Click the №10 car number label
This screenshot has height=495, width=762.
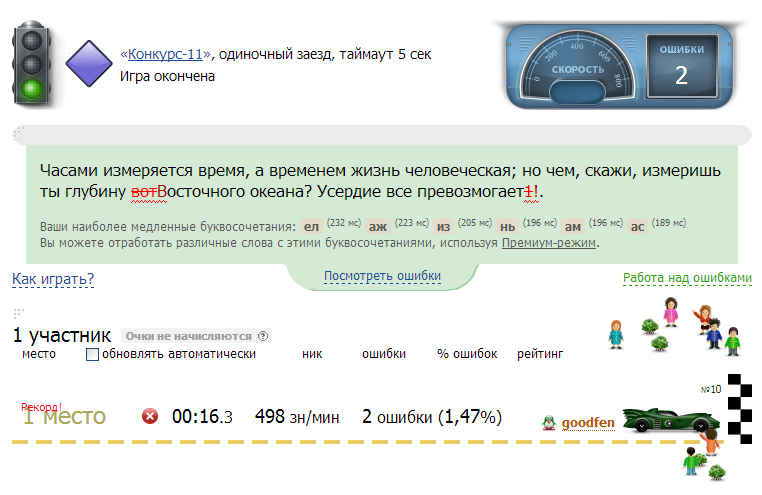coord(711,389)
